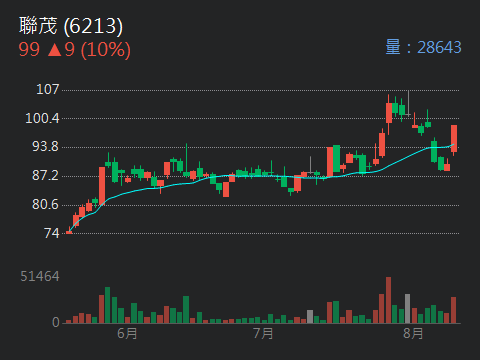Click the tallest red volume bar
The image size is (480, 360).
[x=388, y=300]
